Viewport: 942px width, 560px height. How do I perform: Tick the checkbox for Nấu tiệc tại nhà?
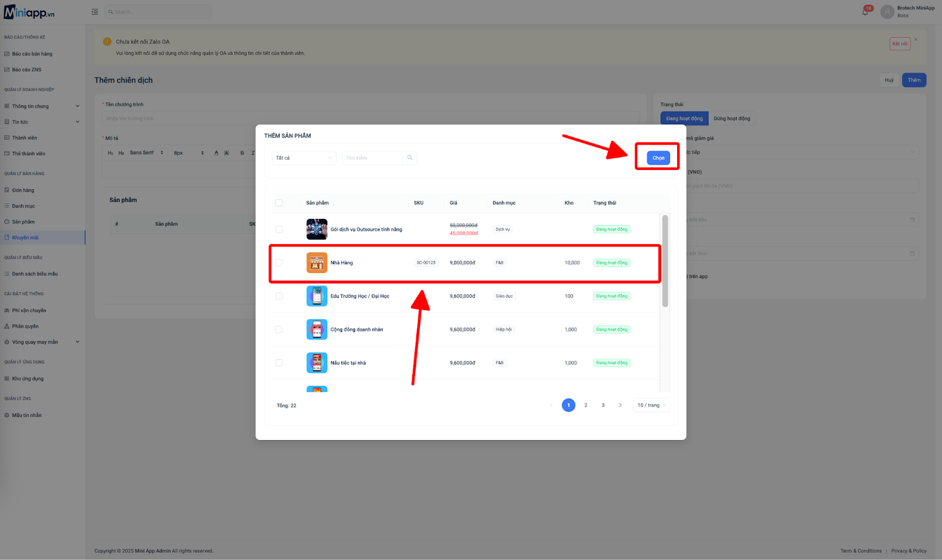coord(279,363)
